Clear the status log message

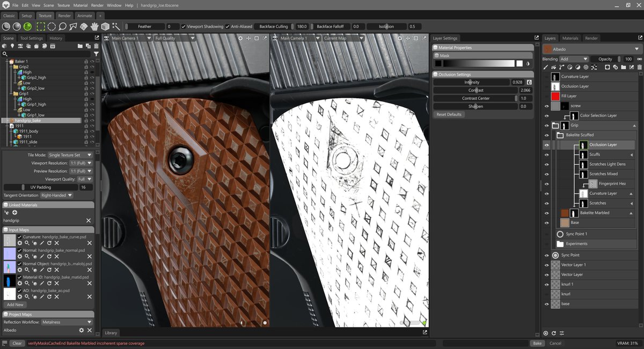(x=17, y=343)
